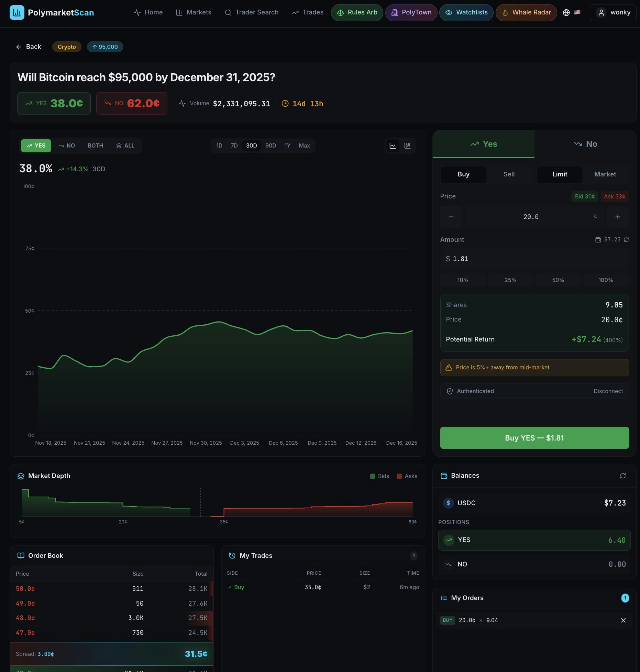Click the back arrow above the market title

coord(19,47)
